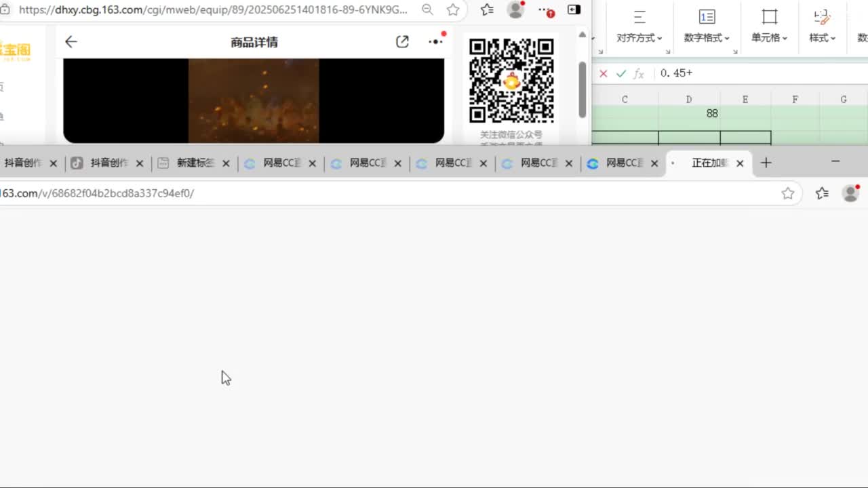The height and width of the screenshot is (488, 868).
Task: Open the insert function fx button
Action: coord(638,73)
